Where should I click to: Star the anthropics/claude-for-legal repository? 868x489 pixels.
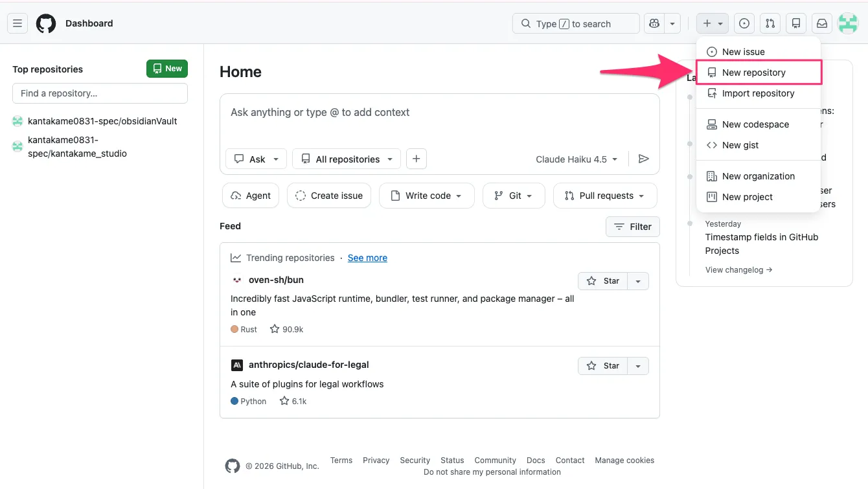pos(603,366)
